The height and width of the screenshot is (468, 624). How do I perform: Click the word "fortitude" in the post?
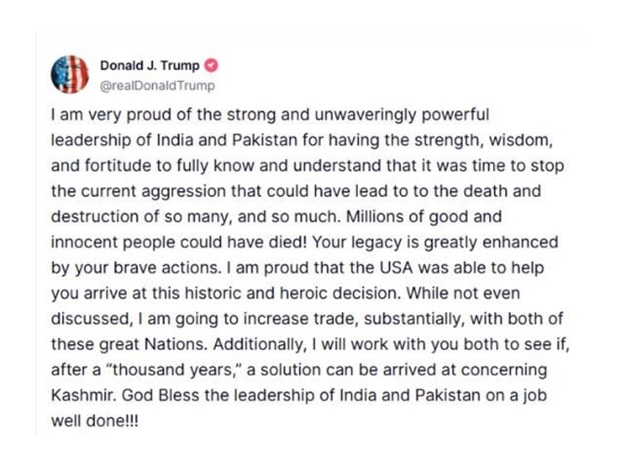[118, 166]
